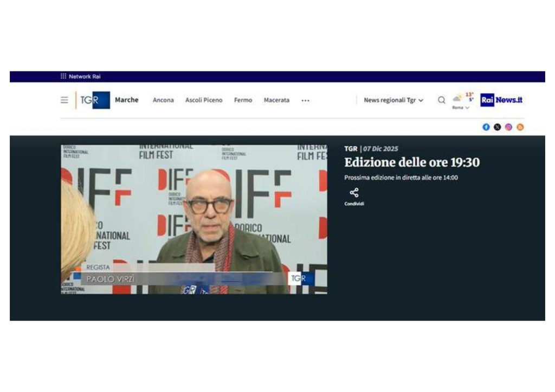555x392 pixels.
Task: Click the Marche region label
Action: [126, 100]
